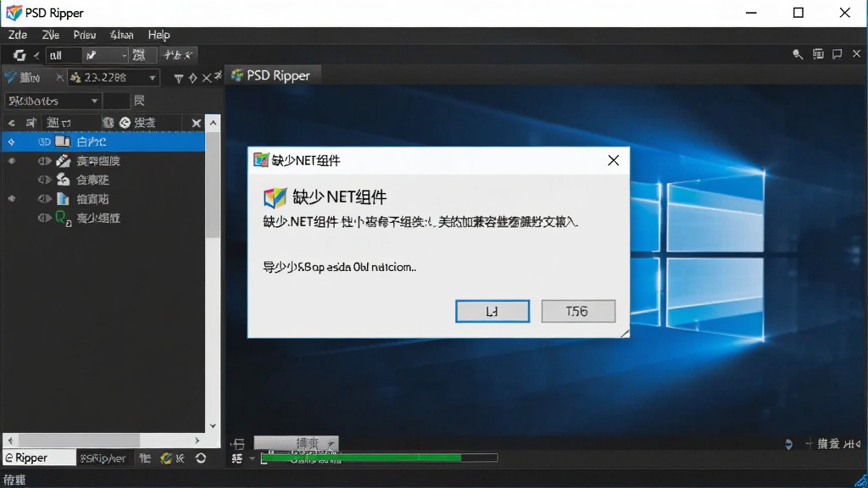Click the horizontal scrollbar thumb under the list
Viewport: 868px width, 488px height.
tap(79, 441)
